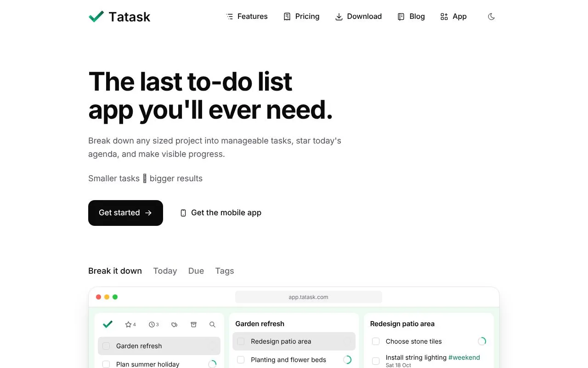Click the Get started button

pyautogui.click(x=125, y=213)
